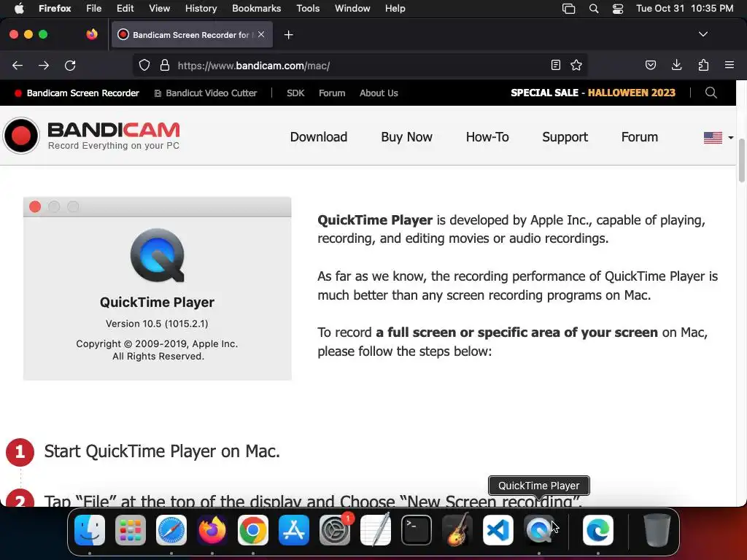Open the list all tabs chevron
The height and width of the screenshot is (560, 747).
click(703, 34)
